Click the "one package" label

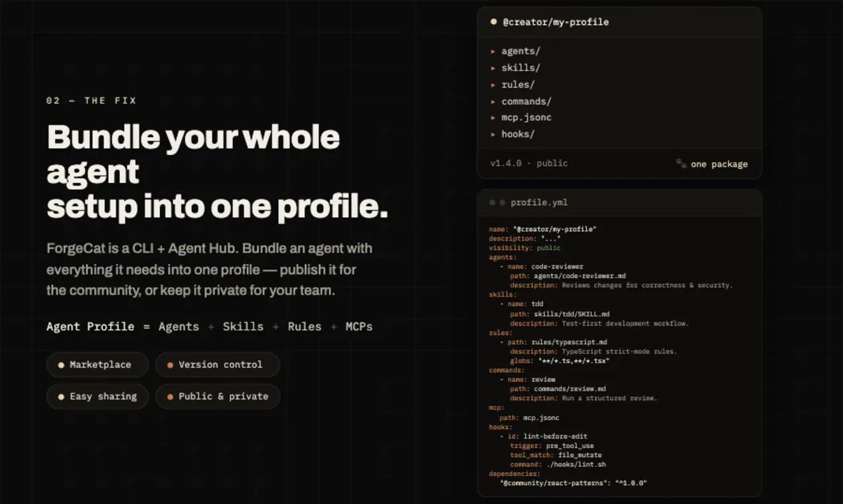tap(719, 164)
